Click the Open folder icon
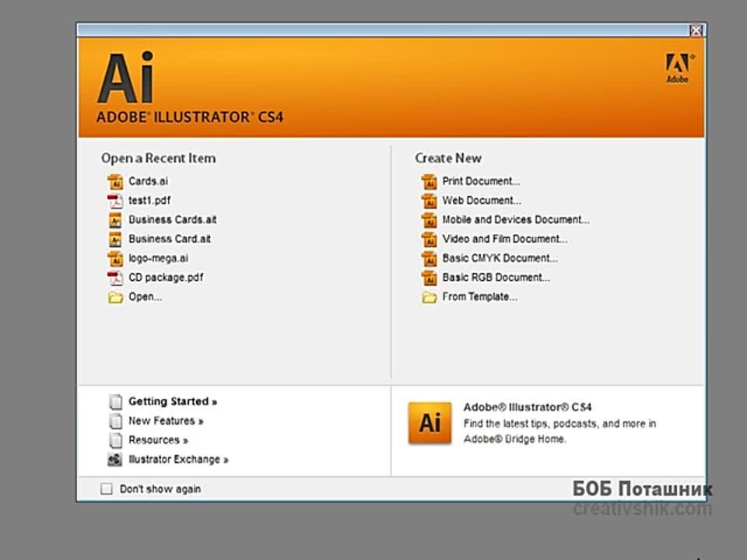The height and width of the screenshot is (560, 747). 116,296
